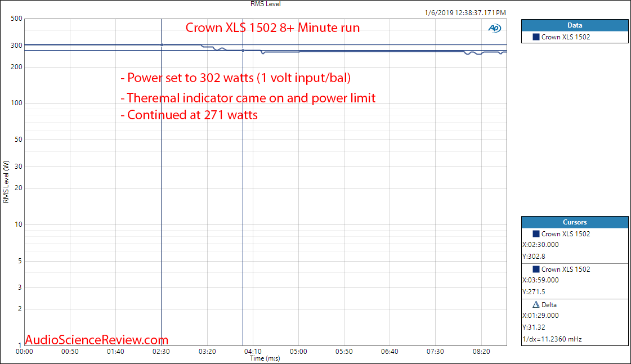The image size is (631, 364).
Task: Click the 300 tick label on the Y axis
Action: 16,46
